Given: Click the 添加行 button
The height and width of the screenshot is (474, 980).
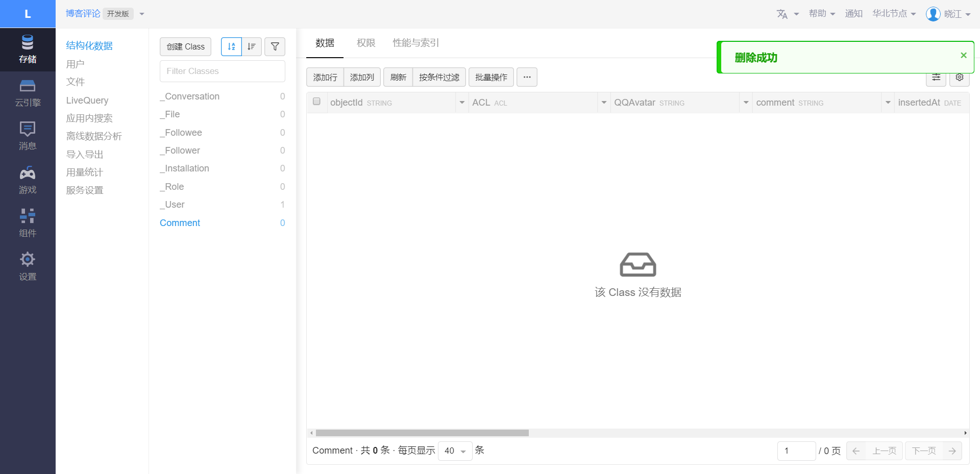Looking at the screenshot, I should pyautogui.click(x=325, y=77).
